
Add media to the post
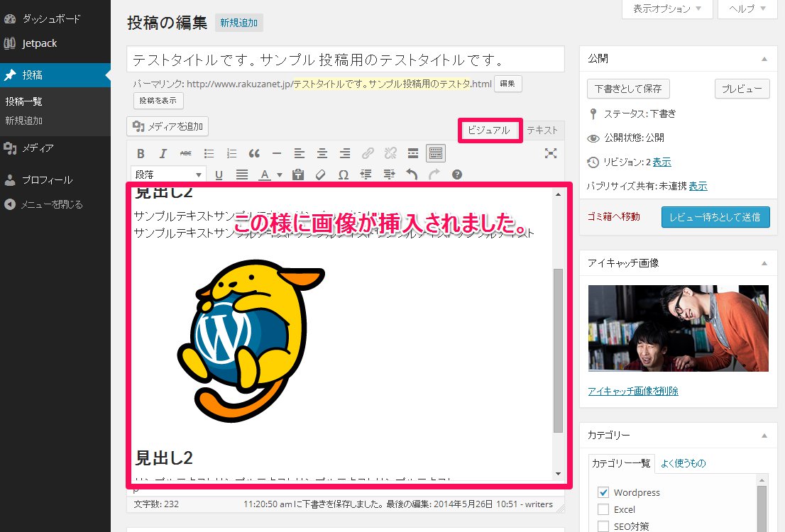coord(168,127)
